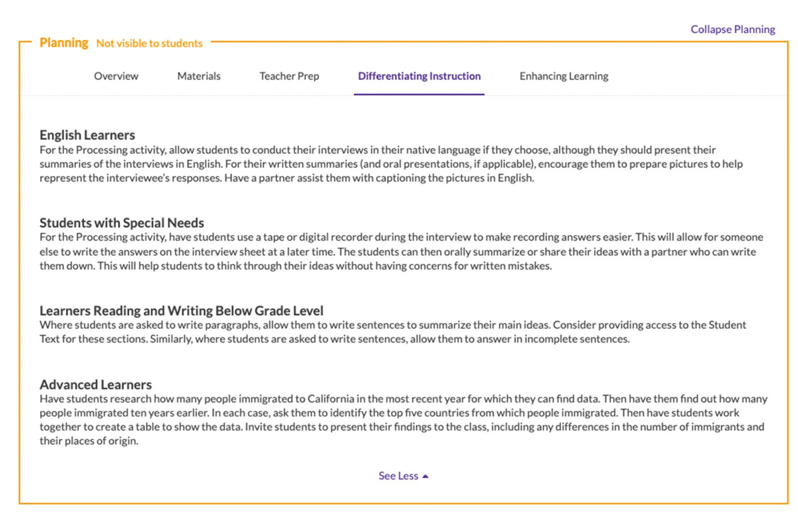Open the Materials tab
Screen dimensions: 798x532
click(x=199, y=76)
